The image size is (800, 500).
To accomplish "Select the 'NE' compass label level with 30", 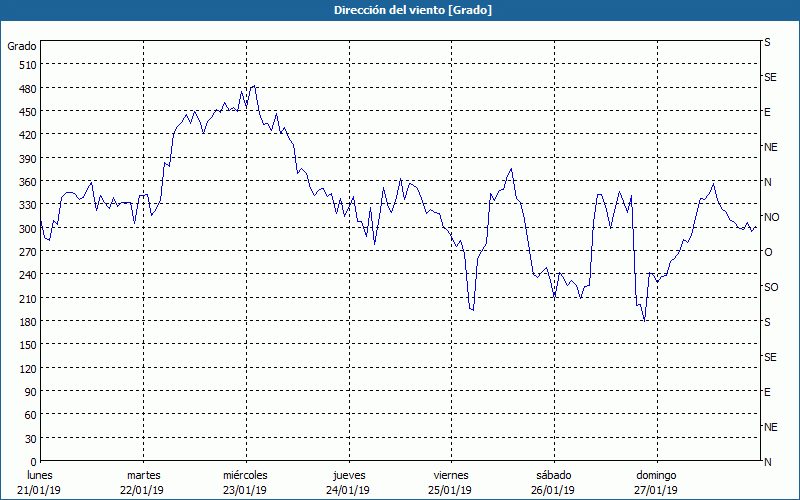I will click(771, 428).
